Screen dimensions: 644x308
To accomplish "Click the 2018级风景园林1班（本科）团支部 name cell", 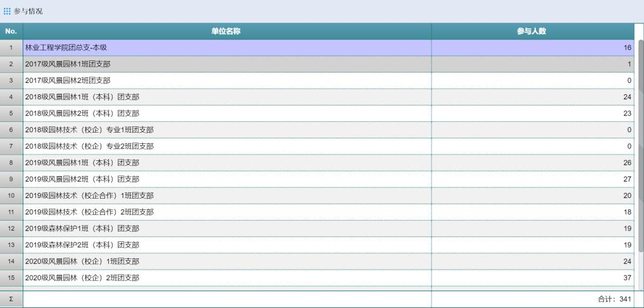I will pyautogui.click(x=82, y=97).
